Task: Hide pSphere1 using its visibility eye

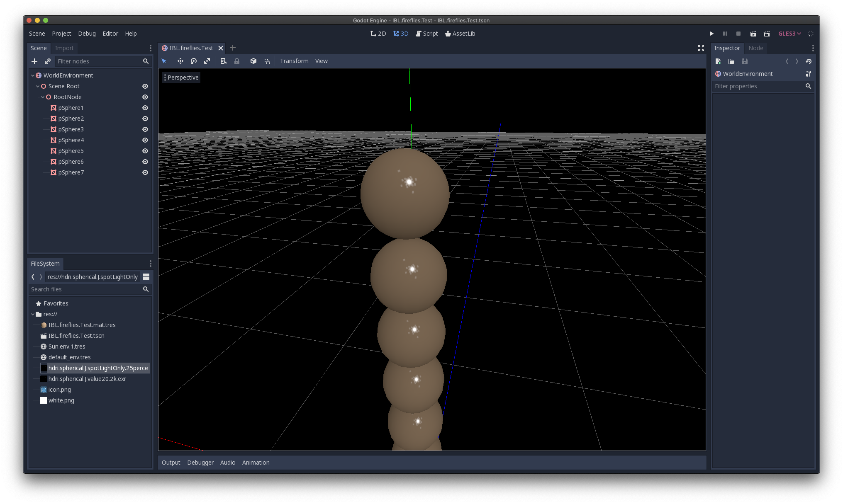Action: coord(145,108)
